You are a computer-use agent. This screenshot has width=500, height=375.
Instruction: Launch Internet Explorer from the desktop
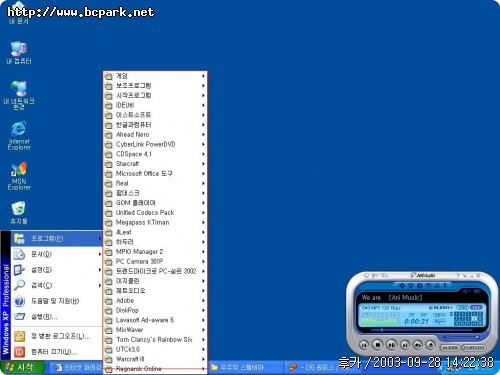point(19,135)
